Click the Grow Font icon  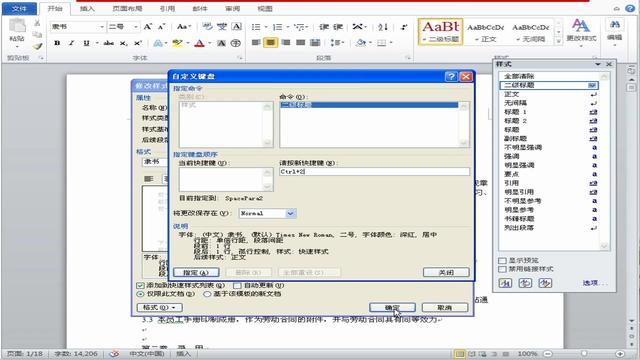(x=147, y=27)
